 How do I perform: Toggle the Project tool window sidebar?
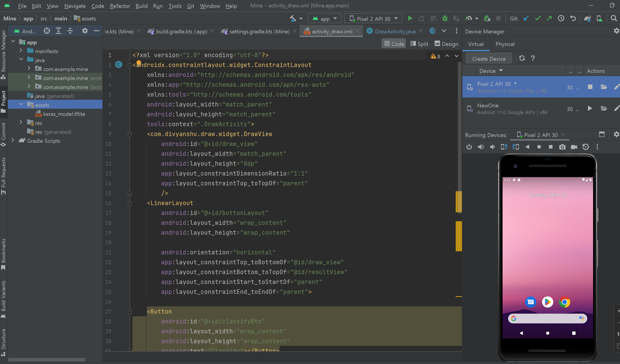(x=3, y=101)
